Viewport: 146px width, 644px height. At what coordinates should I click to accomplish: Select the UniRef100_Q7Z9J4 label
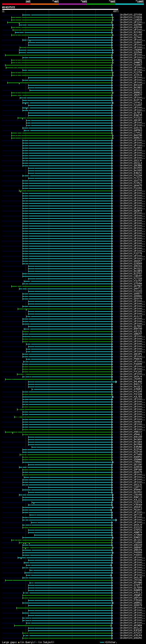131,75
